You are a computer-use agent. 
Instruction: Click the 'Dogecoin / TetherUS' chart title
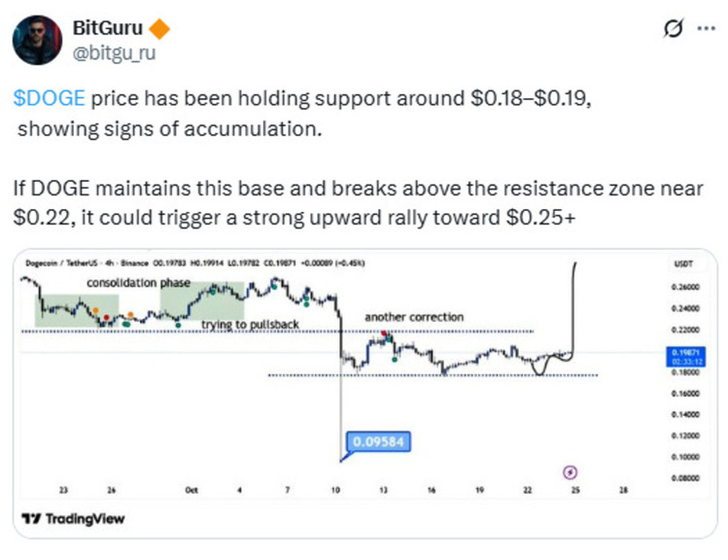click(60, 264)
